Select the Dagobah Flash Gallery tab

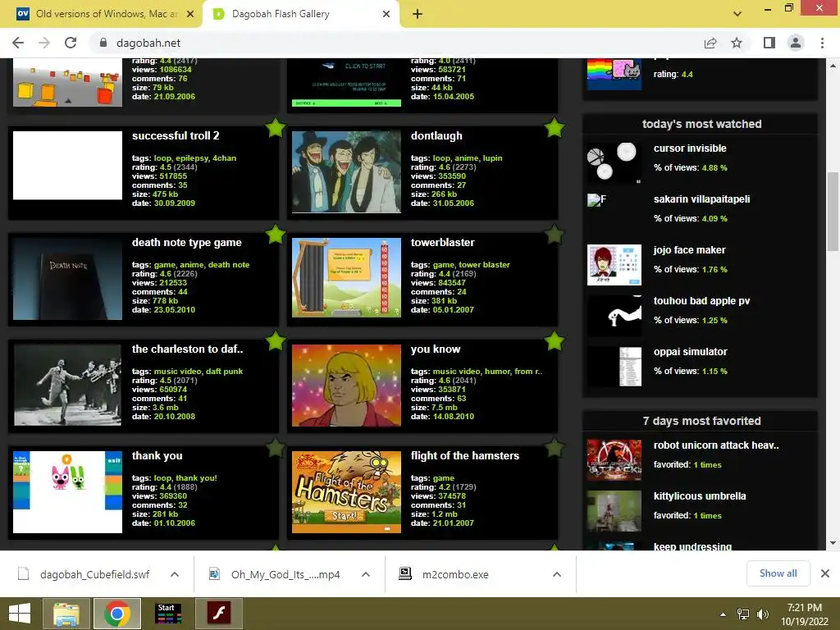coord(300,15)
